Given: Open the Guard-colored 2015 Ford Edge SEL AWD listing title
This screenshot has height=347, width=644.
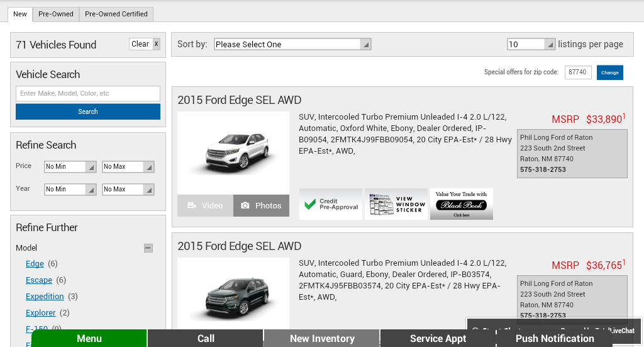Looking at the screenshot, I should 240,246.
